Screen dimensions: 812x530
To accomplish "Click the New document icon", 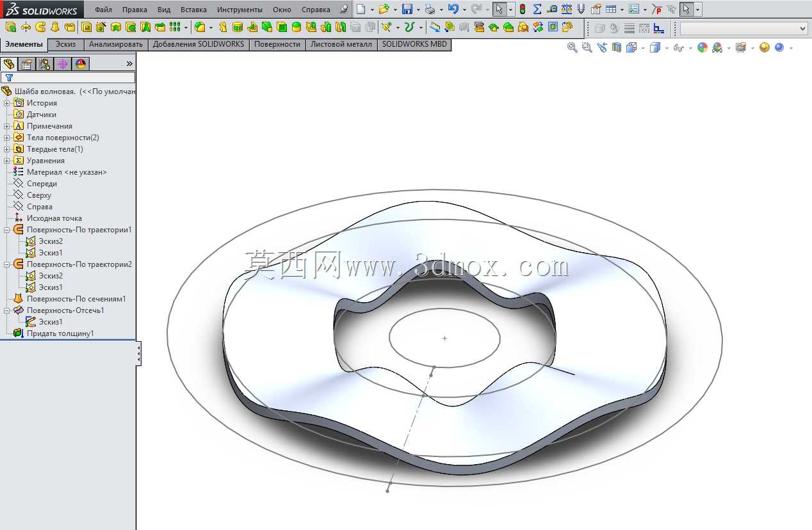I will tap(362, 10).
